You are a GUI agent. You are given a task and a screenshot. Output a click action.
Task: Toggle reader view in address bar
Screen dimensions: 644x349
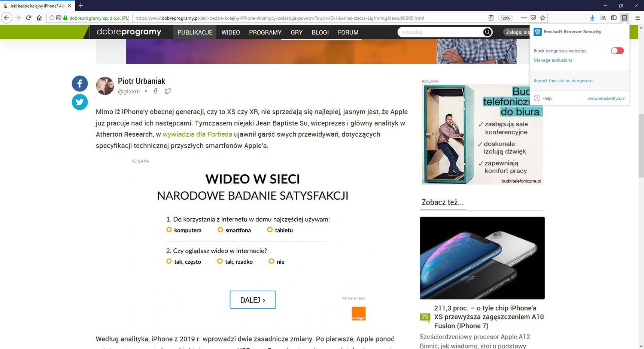[491, 18]
